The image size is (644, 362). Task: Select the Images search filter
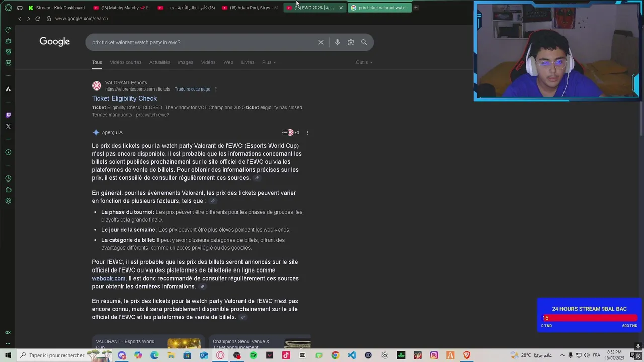[185, 62]
